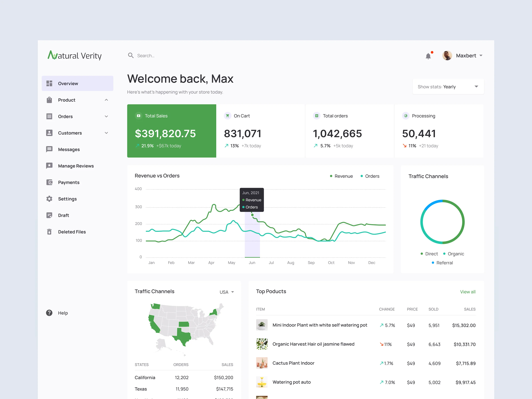Screen dimensions: 532x399
Task: Open the Maxbert profile menu
Action: [x=462, y=55]
